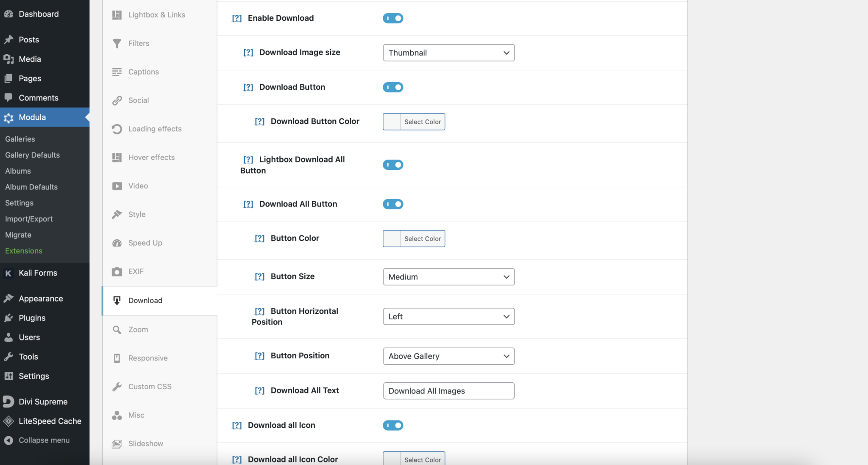The image size is (868, 465).
Task: Select the Zoom magnifier icon in settings list
Action: click(x=117, y=329)
